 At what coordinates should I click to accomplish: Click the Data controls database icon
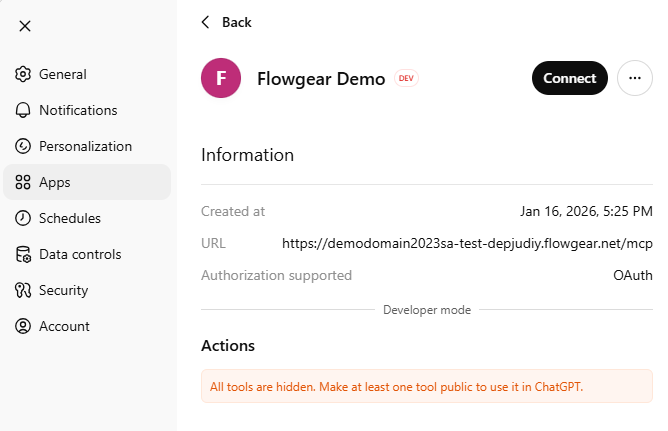point(23,254)
